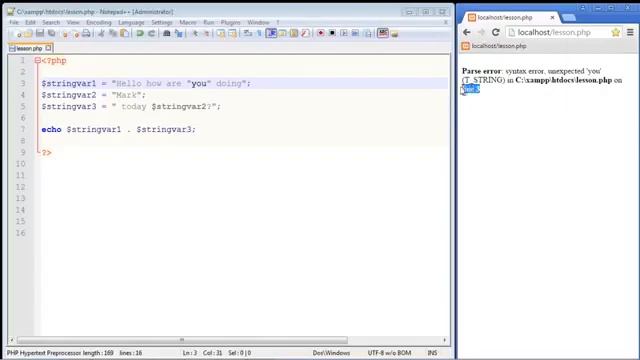Open the Encoding menu
Screen dimensions: 640x360
[99, 22]
